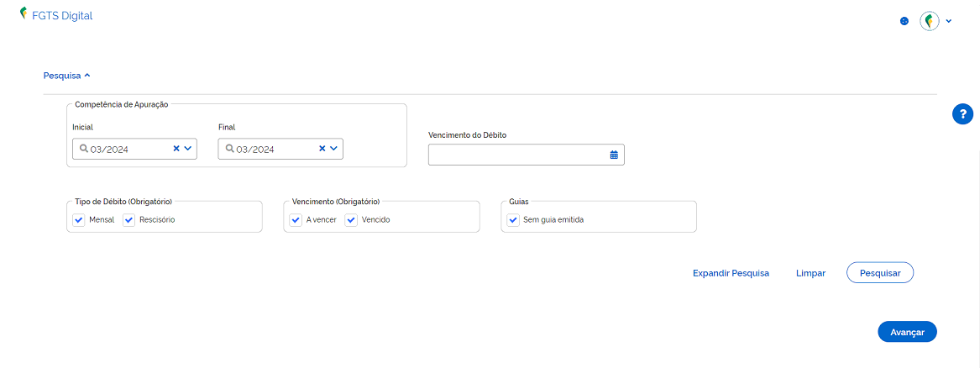
Task: Open the Inicial competência dropdown arrow
Action: click(x=187, y=149)
